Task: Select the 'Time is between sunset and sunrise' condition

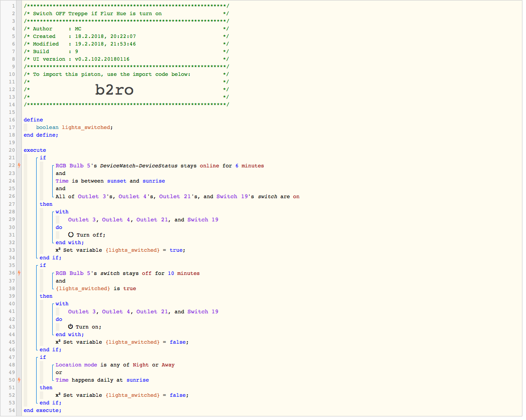Action: coord(110,181)
